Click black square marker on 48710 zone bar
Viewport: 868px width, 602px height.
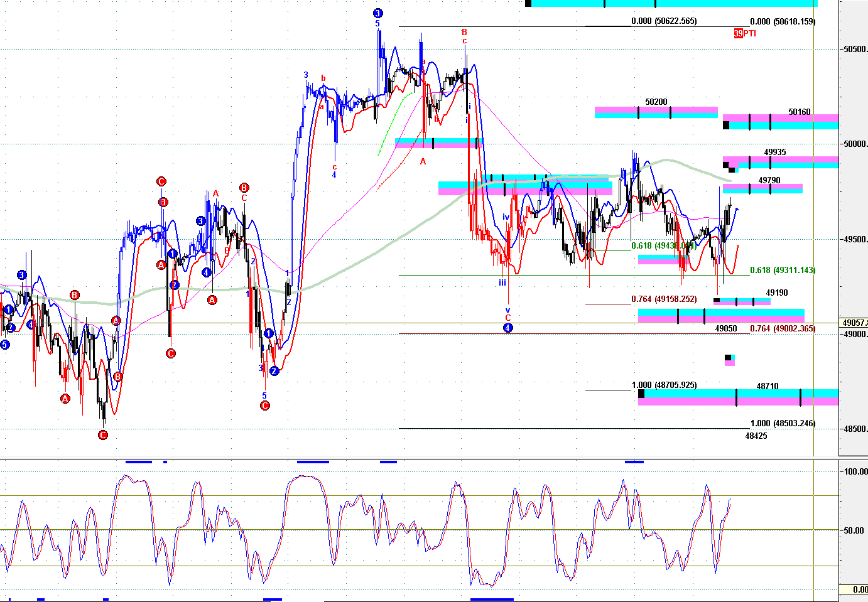(641, 394)
